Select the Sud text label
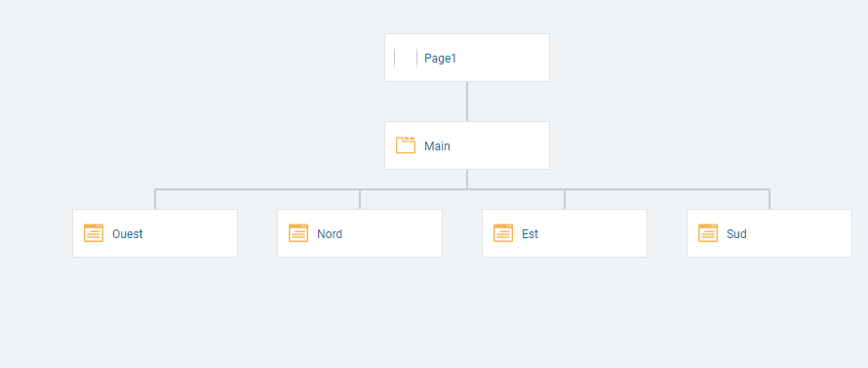 pos(736,234)
